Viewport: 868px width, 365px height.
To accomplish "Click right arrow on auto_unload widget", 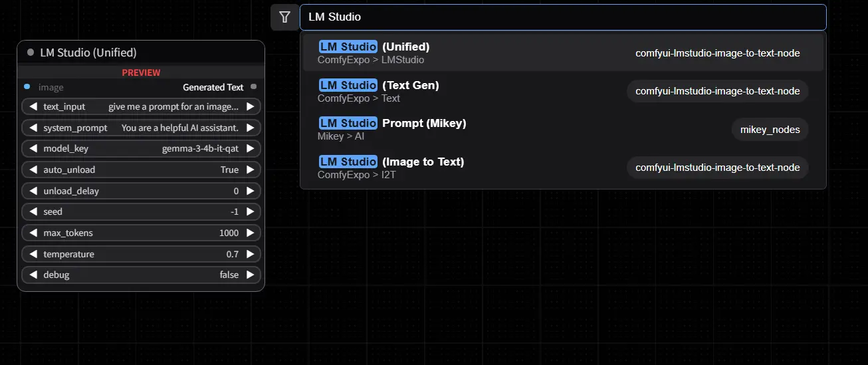I will [250, 170].
